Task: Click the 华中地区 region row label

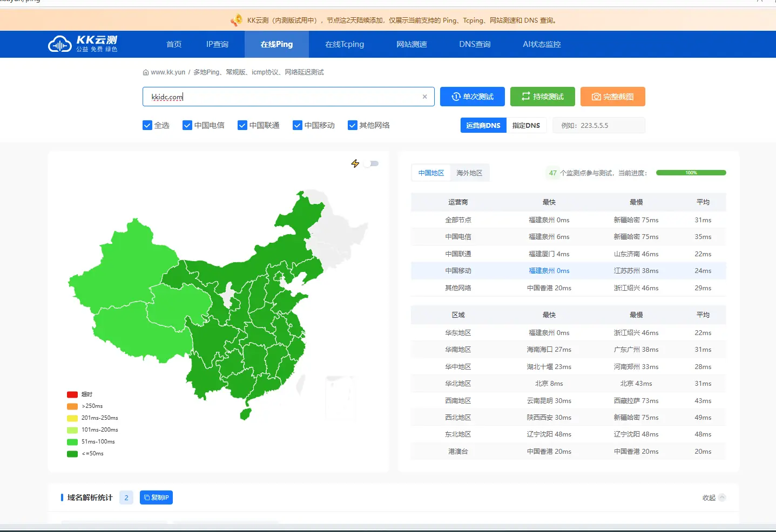Action: coord(458,367)
